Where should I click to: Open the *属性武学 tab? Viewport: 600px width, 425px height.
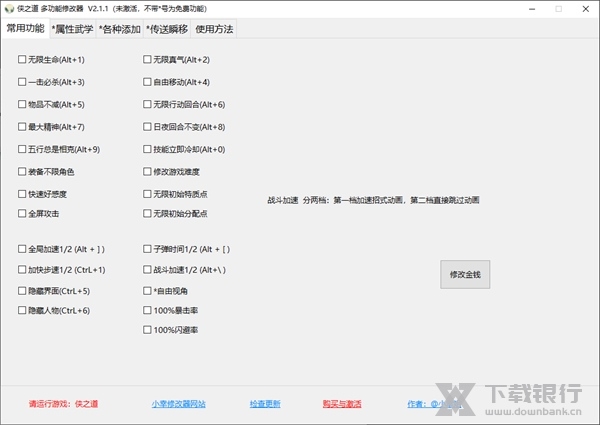[x=73, y=29]
